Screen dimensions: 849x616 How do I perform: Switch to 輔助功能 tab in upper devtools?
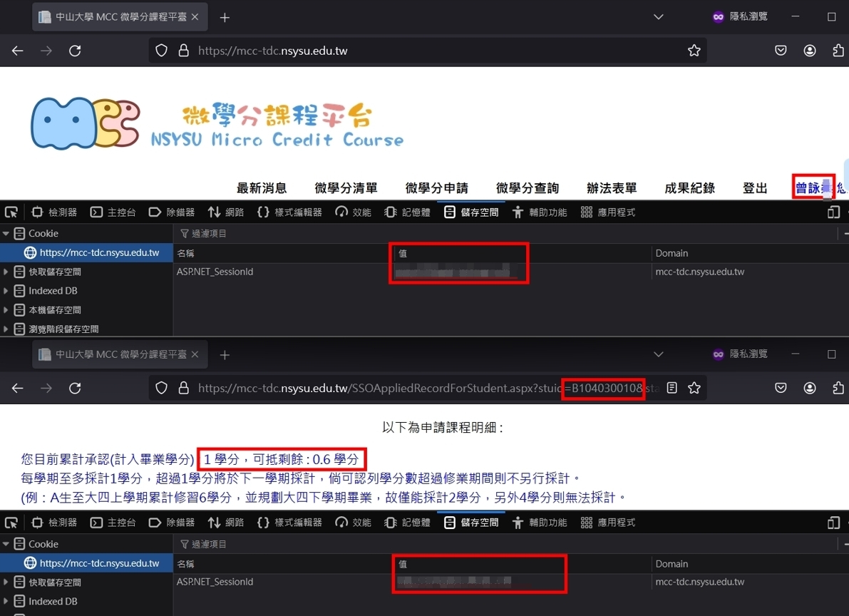[540, 212]
